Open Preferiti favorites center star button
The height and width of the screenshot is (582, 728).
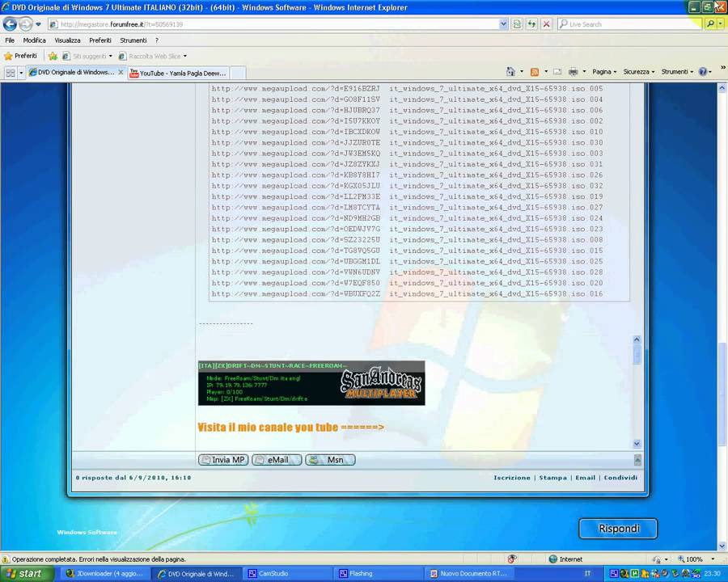pyautogui.click(x=20, y=56)
